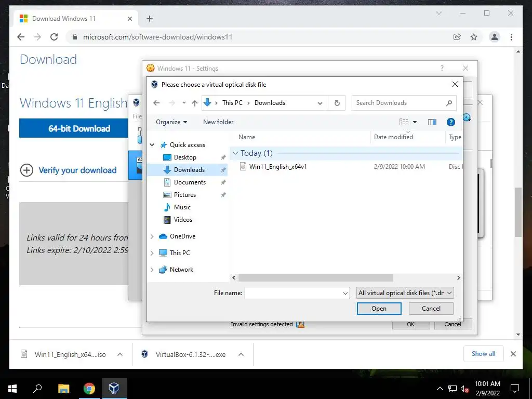The image size is (532, 399).
Task: Click the volume muted tray icon
Action: click(x=464, y=389)
